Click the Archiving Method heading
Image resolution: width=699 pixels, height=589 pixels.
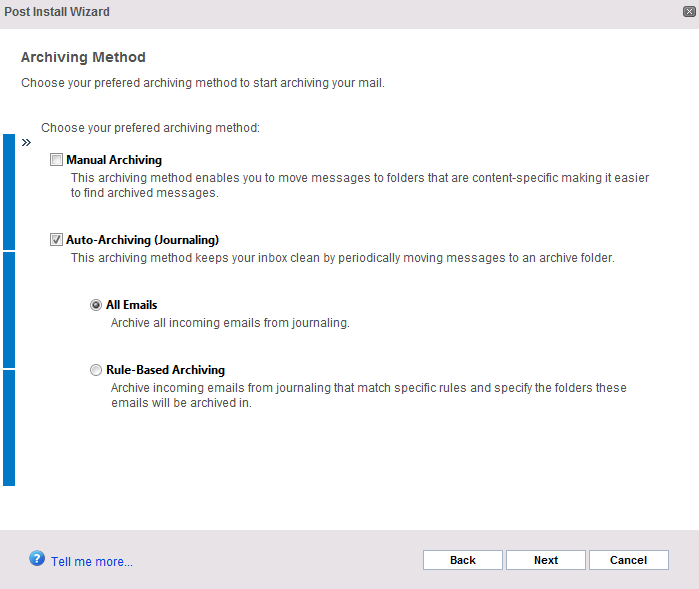click(x=83, y=57)
